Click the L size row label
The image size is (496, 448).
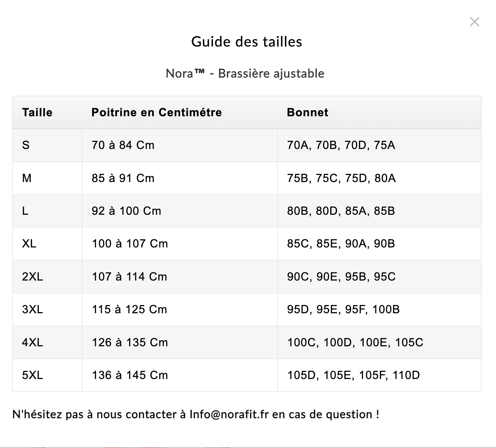click(x=25, y=211)
